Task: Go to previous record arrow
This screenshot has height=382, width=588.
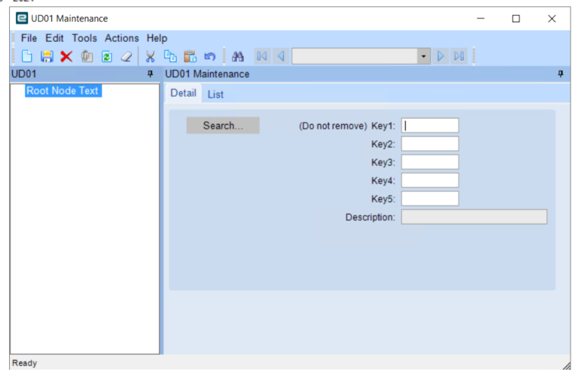Action: [x=281, y=56]
